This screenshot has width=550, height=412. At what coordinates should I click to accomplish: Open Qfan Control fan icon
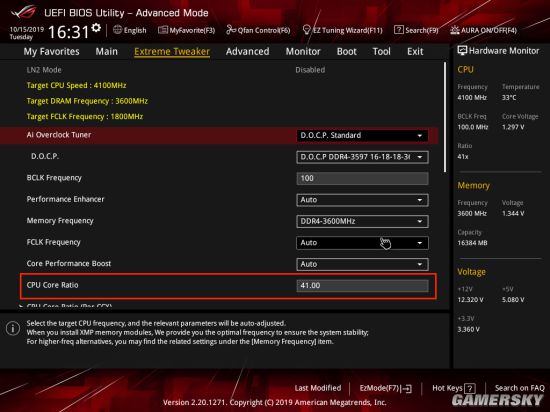[231, 30]
